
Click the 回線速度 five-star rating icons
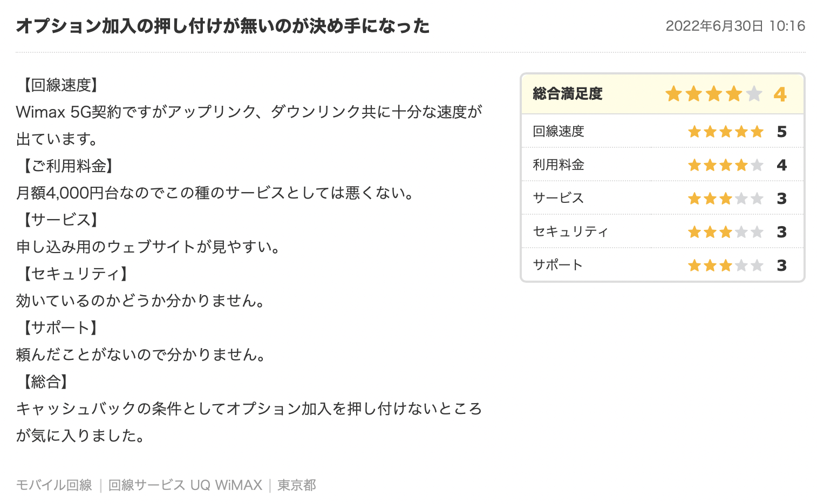click(x=726, y=132)
